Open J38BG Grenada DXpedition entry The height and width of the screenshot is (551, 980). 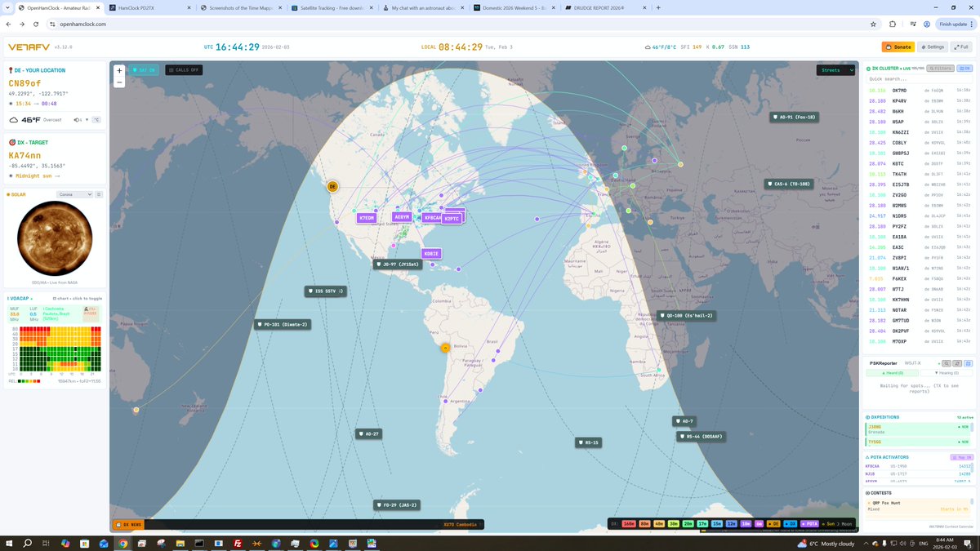pyautogui.click(x=920, y=429)
